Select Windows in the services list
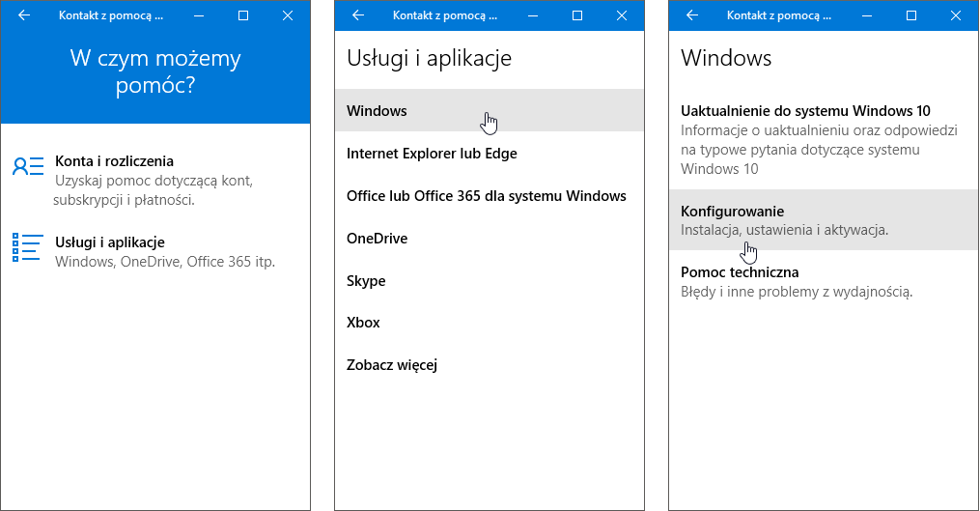The width and height of the screenshot is (980, 511). pos(490,111)
